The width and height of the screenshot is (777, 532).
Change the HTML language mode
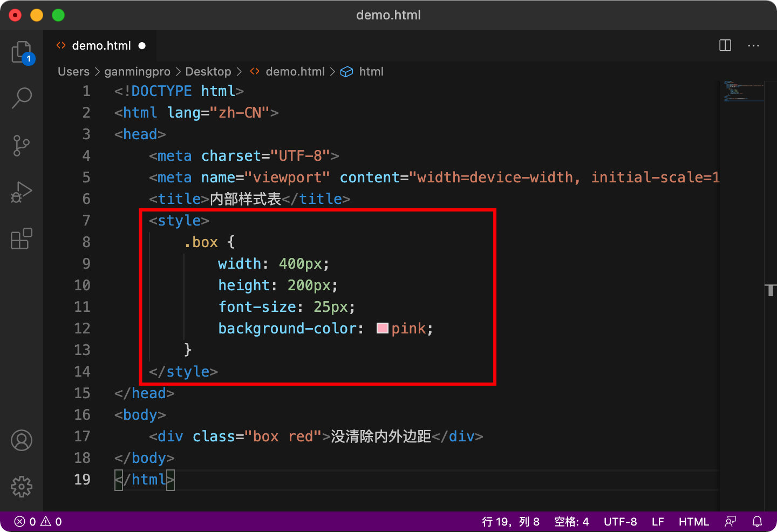point(693,522)
